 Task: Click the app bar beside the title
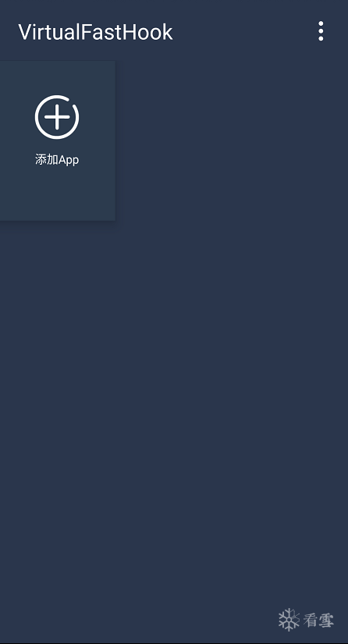click(x=242, y=31)
